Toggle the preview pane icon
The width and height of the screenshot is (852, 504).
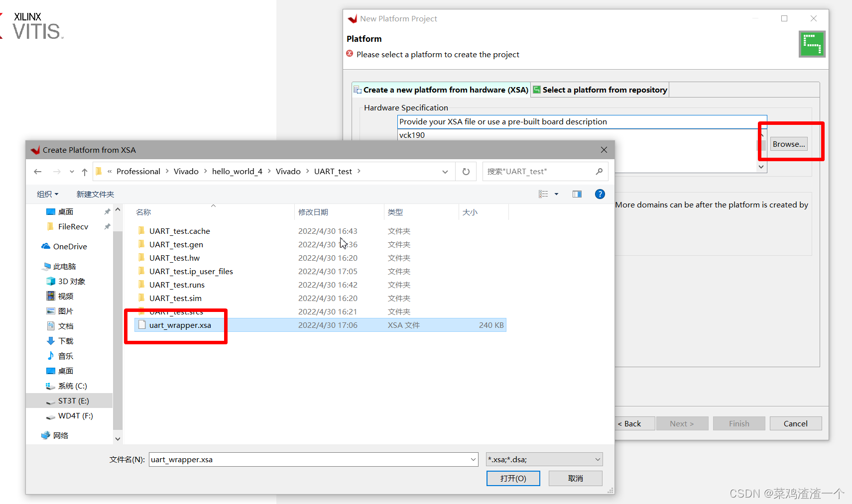577,194
